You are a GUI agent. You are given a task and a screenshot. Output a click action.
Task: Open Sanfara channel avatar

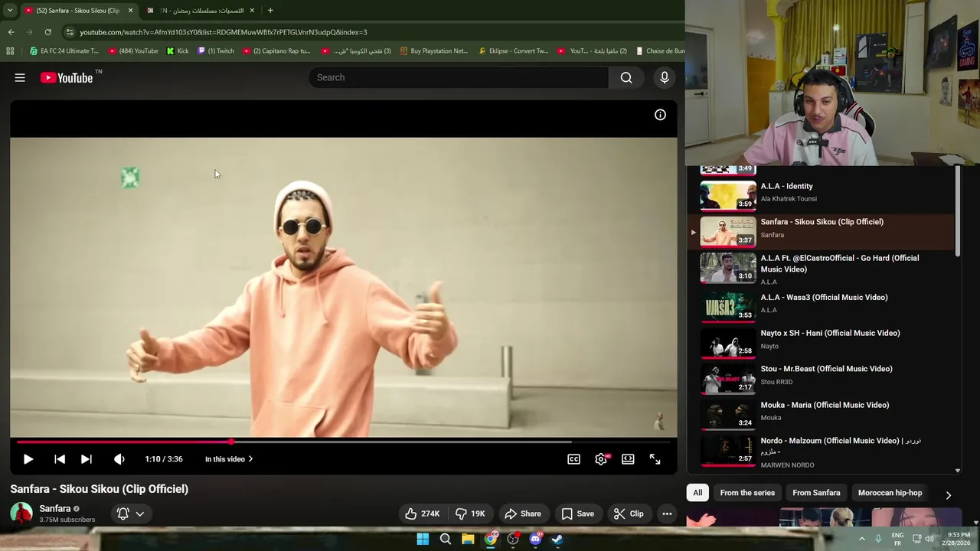[21, 514]
